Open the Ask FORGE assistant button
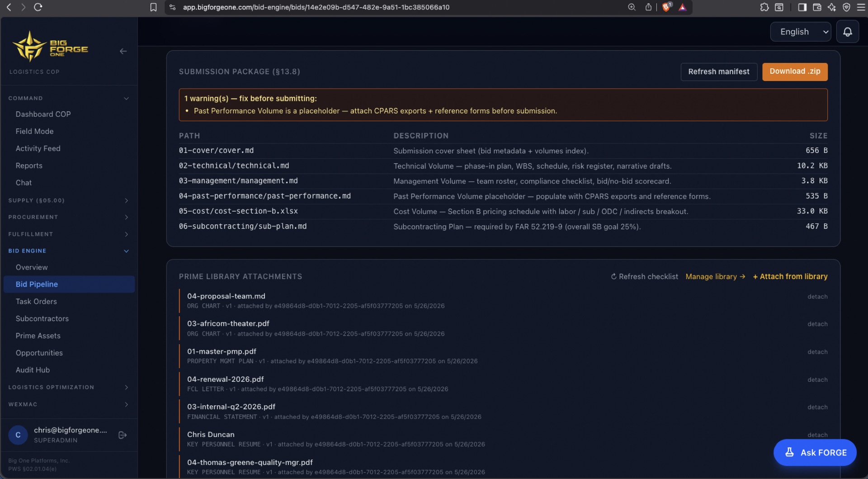Screen dimensions: 868x479 tap(815, 452)
